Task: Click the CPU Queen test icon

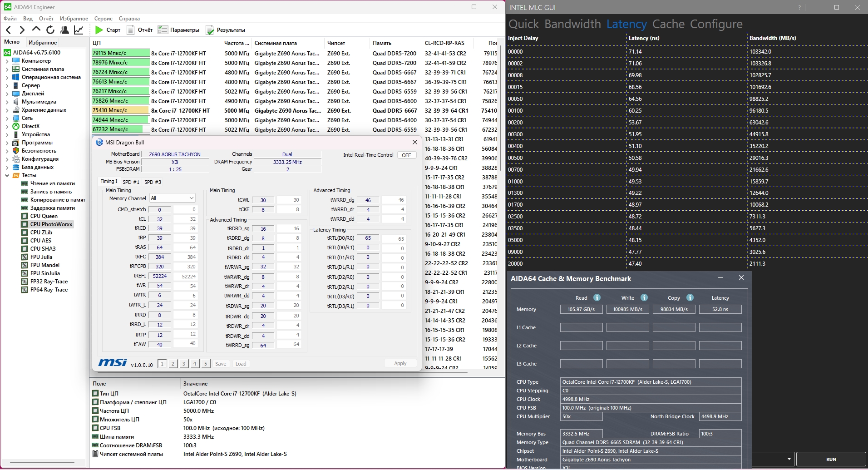Action: point(25,216)
